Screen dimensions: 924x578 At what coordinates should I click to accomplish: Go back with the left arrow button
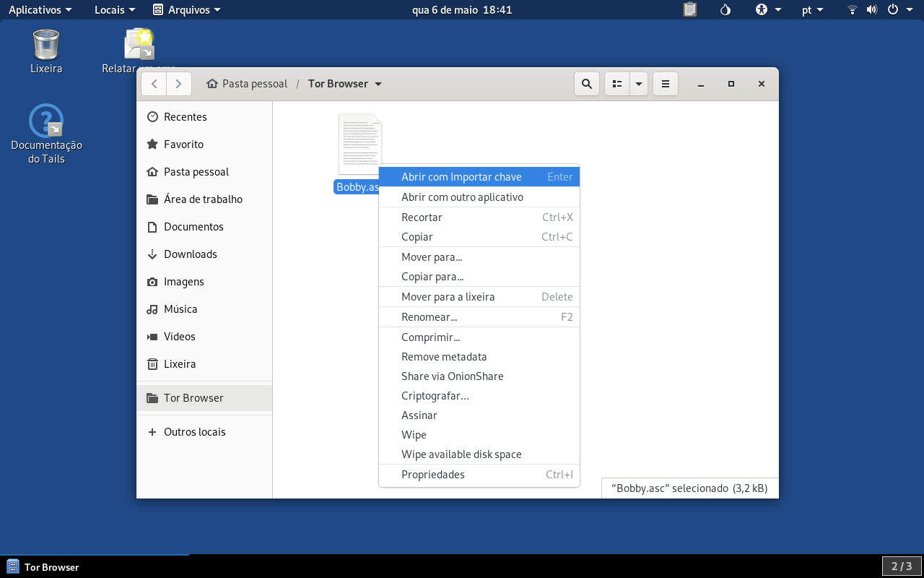pyautogui.click(x=154, y=84)
